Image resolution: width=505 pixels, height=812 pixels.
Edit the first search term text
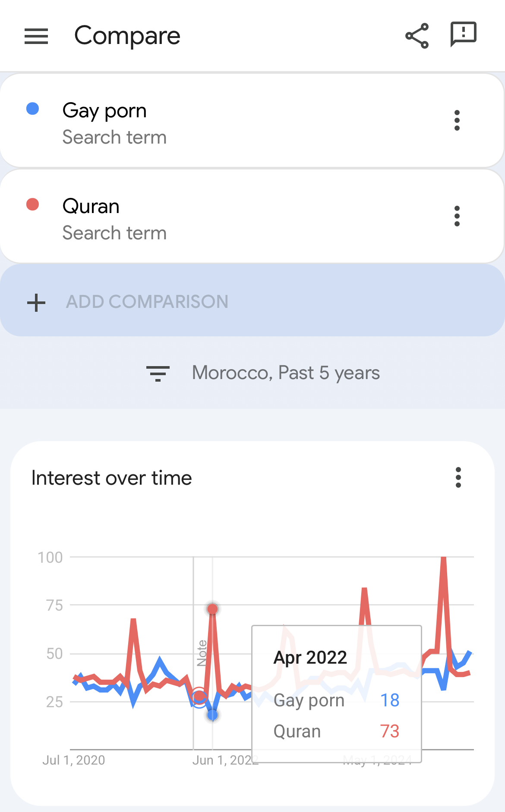104,111
